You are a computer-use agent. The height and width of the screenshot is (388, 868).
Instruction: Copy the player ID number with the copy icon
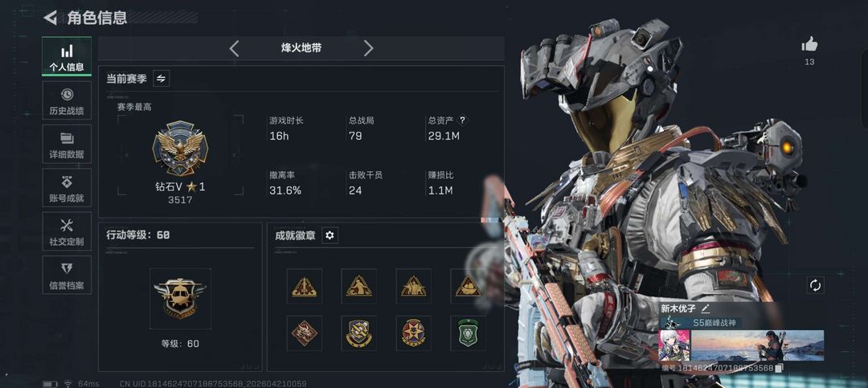click(779, 368)
